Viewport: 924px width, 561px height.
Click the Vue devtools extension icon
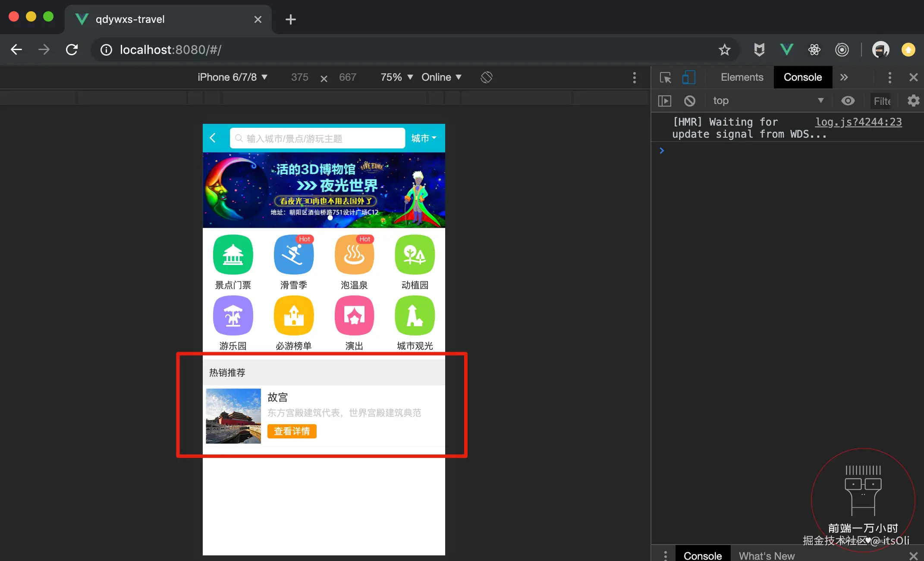[x=786, y=50]
